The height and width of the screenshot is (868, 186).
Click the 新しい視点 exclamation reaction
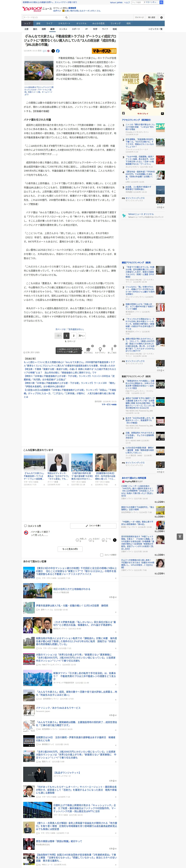click(x=112, y=349)
